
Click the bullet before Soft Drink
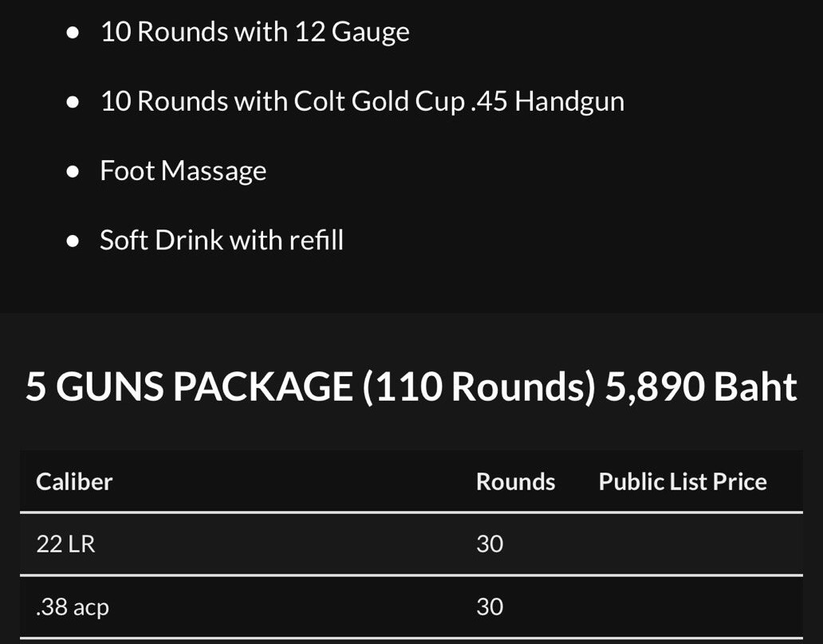(73, 241)
